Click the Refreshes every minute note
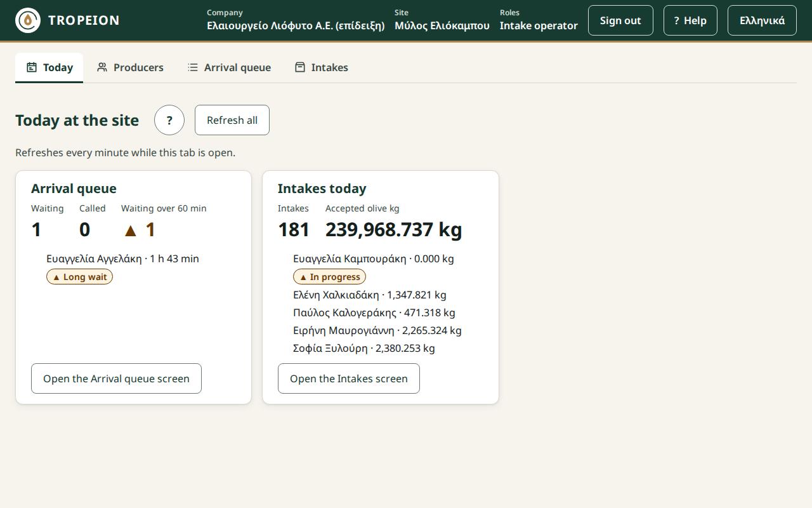 coord(126,152)
